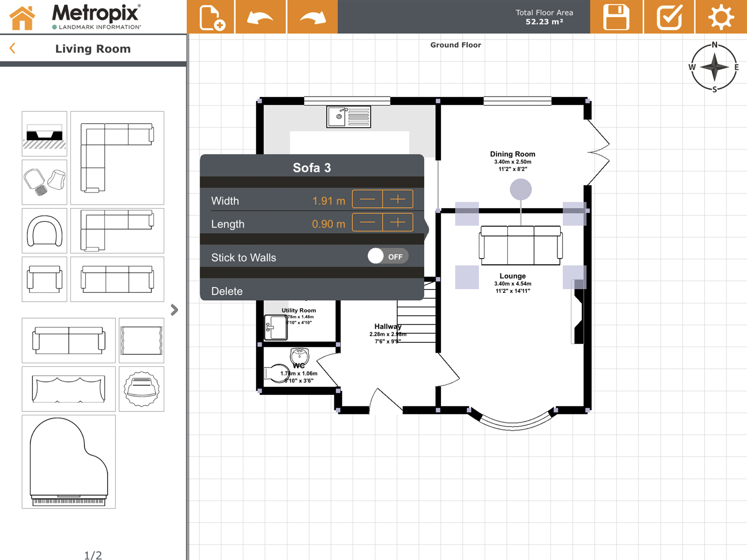Decrease Sofa 3 length

coord(367,222)
